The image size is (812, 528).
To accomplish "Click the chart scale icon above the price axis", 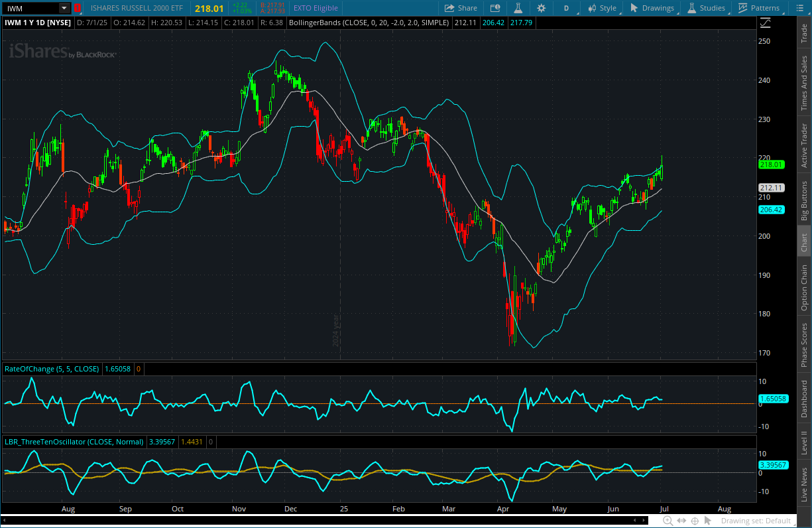I will pos(766,23).
